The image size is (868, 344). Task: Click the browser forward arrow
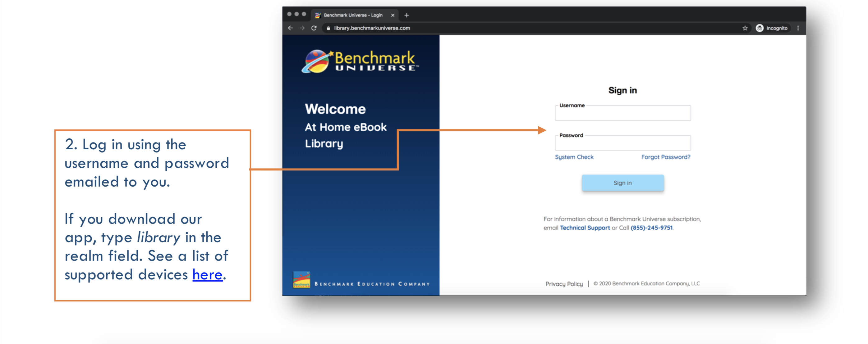tap(302, 28)
